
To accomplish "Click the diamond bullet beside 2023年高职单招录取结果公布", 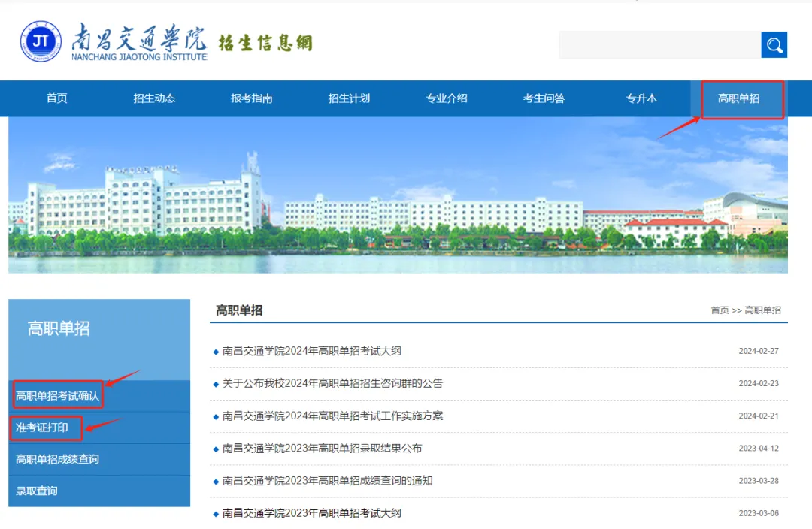I will 217,448.
